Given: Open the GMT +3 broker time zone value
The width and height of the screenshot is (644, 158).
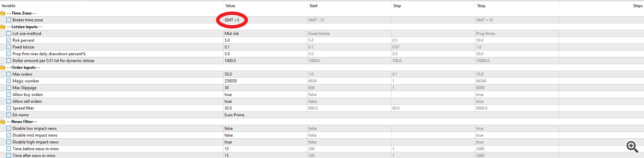Looking at the screenshot, I should 231,20.
